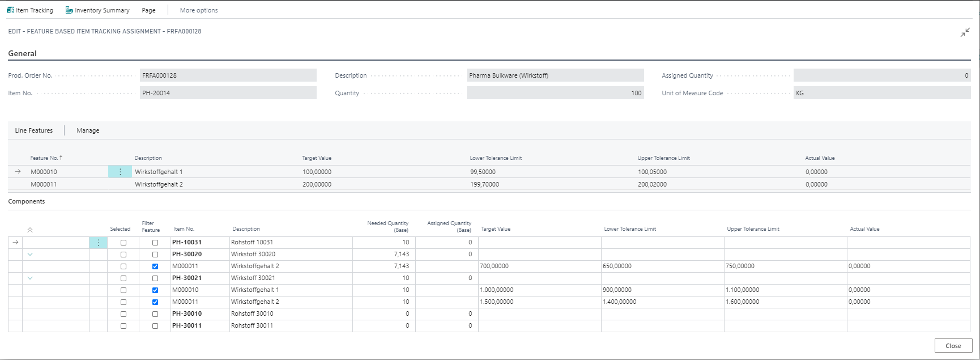Click Upper Tolerance Limit value 200,02000

click(652, 184)
